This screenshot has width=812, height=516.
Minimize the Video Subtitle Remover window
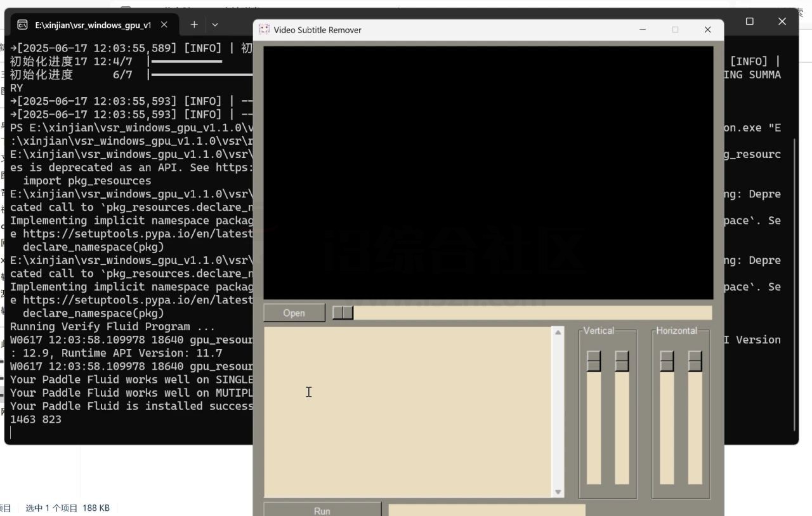tap(643, 30)
